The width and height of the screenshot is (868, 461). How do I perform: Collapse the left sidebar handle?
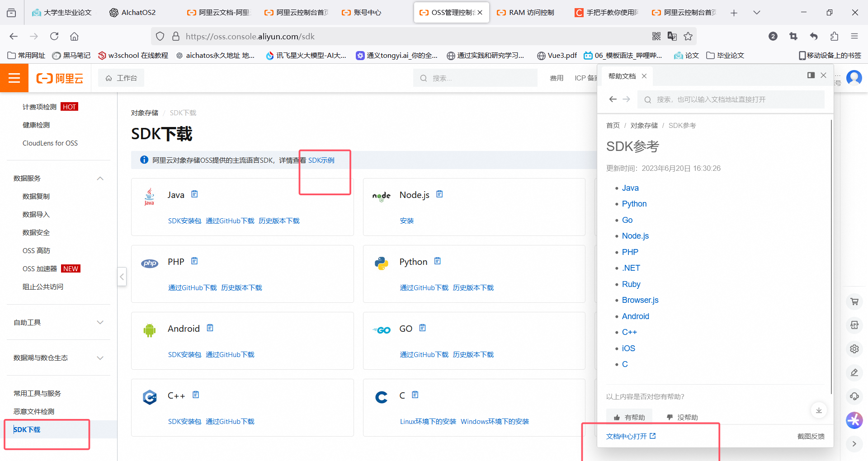tap(122, 277)
